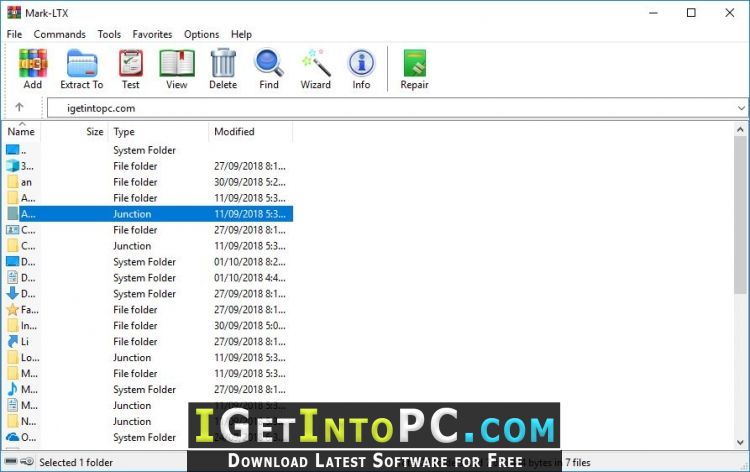Select the 'In...' File folder row
The width and height of the screenshot is (750, 472).
pyautogui.click(x=148, y=325)
